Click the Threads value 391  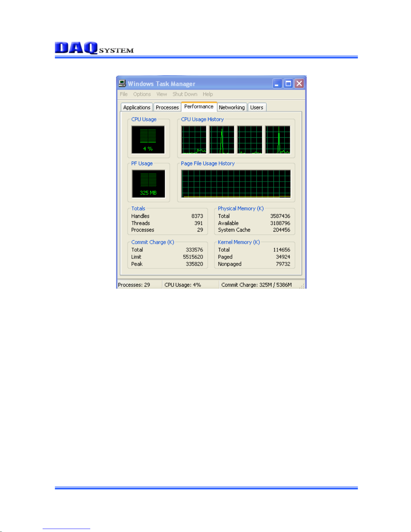point(199,223)
